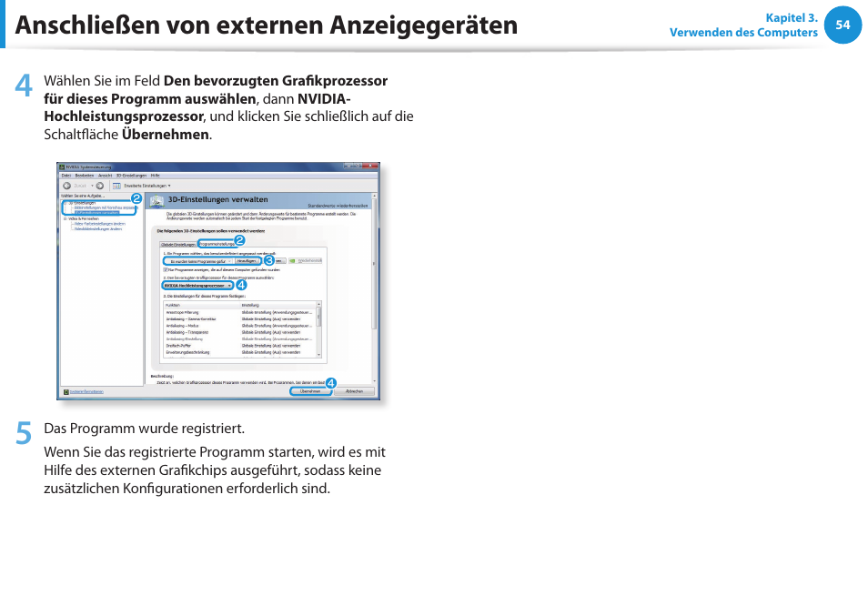Select 3D-Einstellungen verwalten tree item
This screenshot has width=868, height=616.
96,213
